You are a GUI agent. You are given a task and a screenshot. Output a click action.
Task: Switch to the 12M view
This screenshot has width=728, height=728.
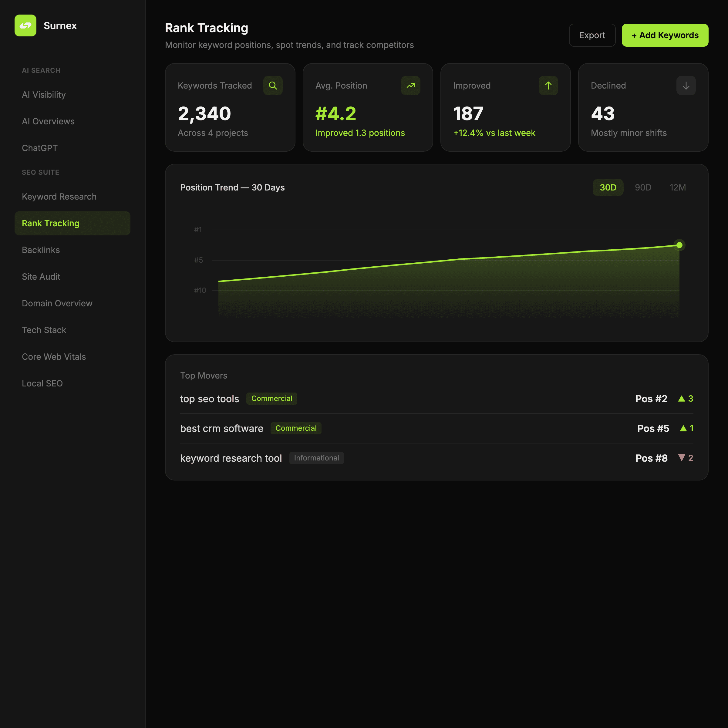(x=678, y=187)
